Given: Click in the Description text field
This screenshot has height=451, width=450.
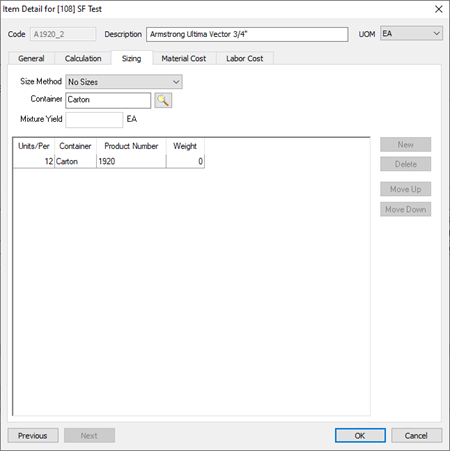Looking at the screenshot, I should click(x=247, y=34).
